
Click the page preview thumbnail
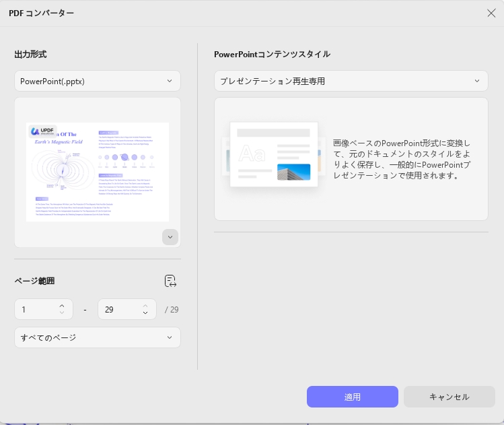pyautogui.click(x=98, y=172)
